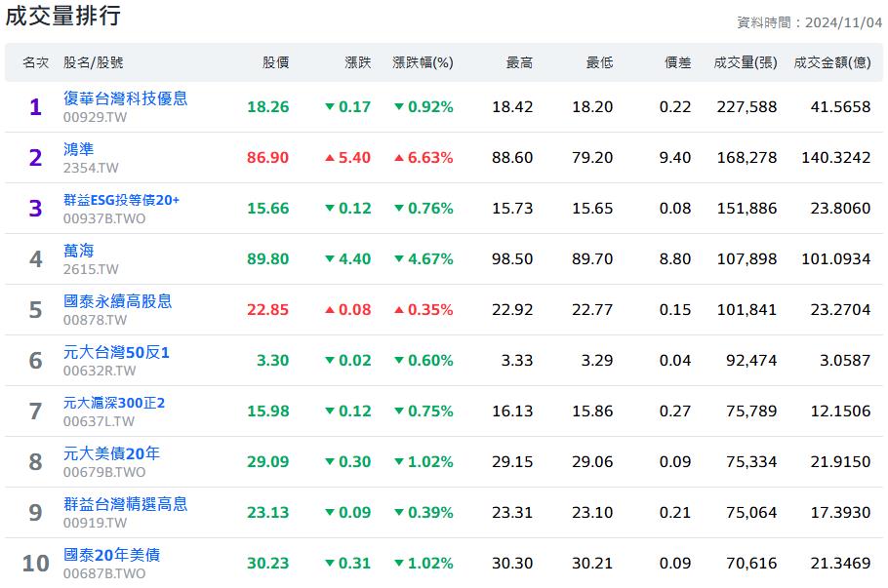Click the volume 227,588 value
This screenshot has width=888, height=588.
pyautogui.click(x=747, y=107)
